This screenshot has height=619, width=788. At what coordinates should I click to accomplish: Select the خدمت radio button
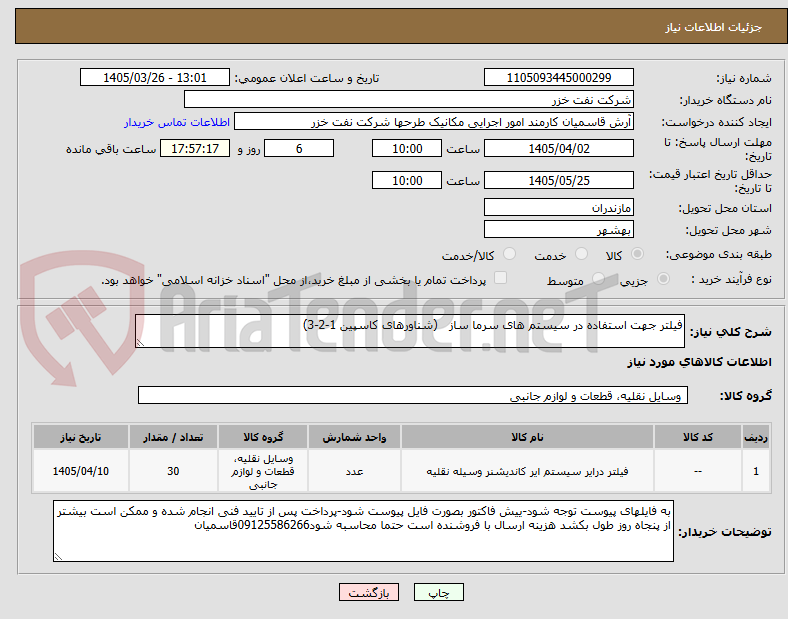pyautogui.click(x=581, y=254)
